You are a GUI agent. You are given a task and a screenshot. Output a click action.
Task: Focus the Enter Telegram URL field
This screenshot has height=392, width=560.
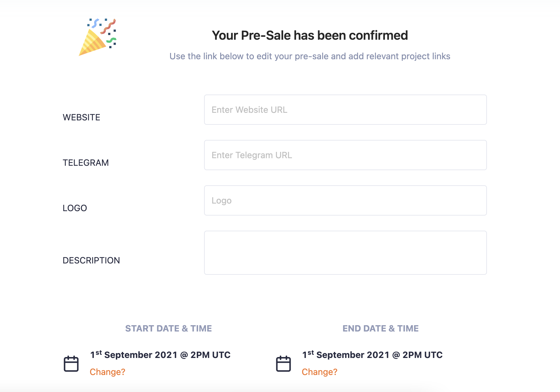(346, 155)
